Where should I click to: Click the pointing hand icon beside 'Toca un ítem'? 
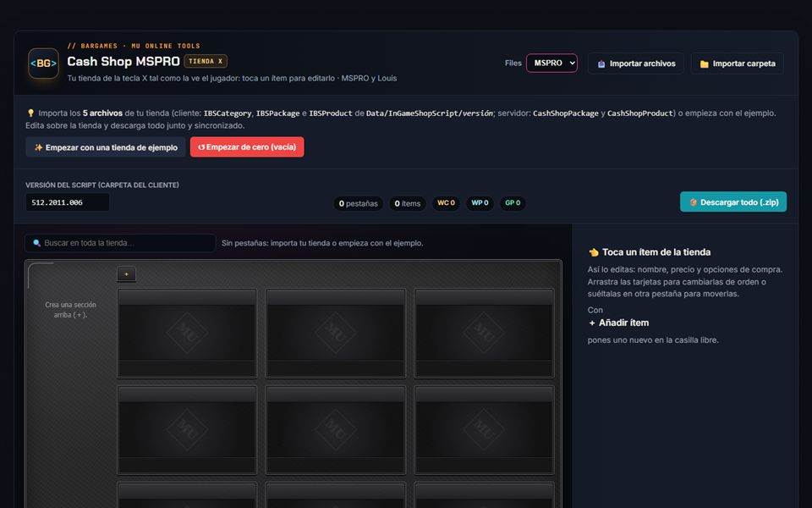(x=594, y=252)
